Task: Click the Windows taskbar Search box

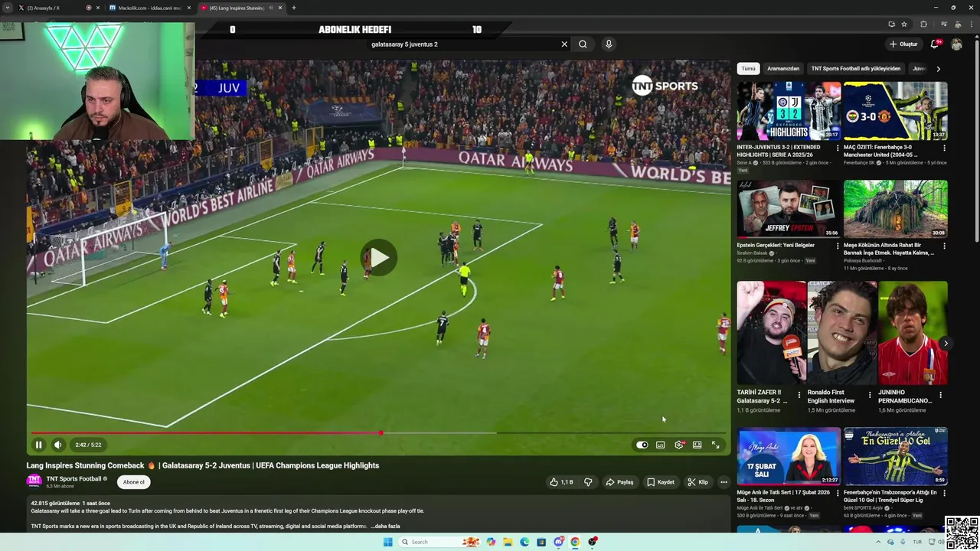Action: [439, 542]
